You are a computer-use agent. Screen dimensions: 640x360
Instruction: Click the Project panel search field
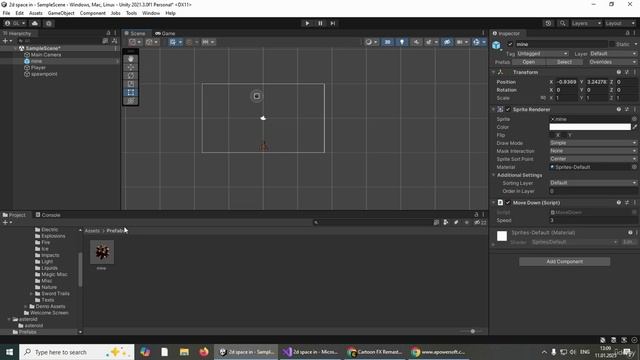coord(373,222)
